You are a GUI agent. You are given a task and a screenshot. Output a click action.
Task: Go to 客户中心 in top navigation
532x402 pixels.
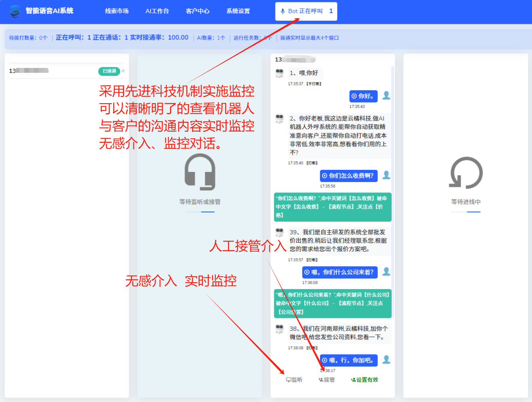tap(197, 11)
